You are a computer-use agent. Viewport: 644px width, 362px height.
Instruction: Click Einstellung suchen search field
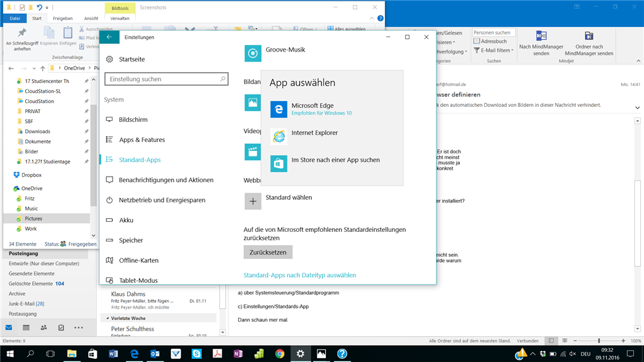coord(166,79)
